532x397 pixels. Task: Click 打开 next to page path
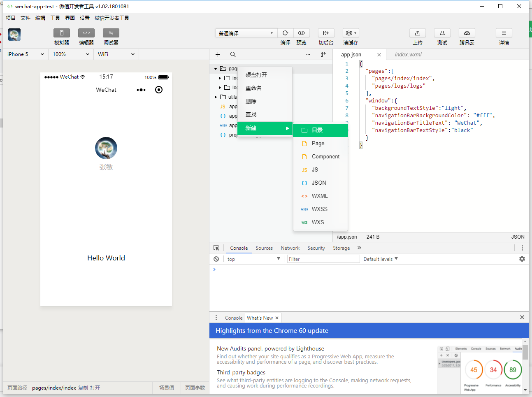pyautogui.click(x=95, y=388)
